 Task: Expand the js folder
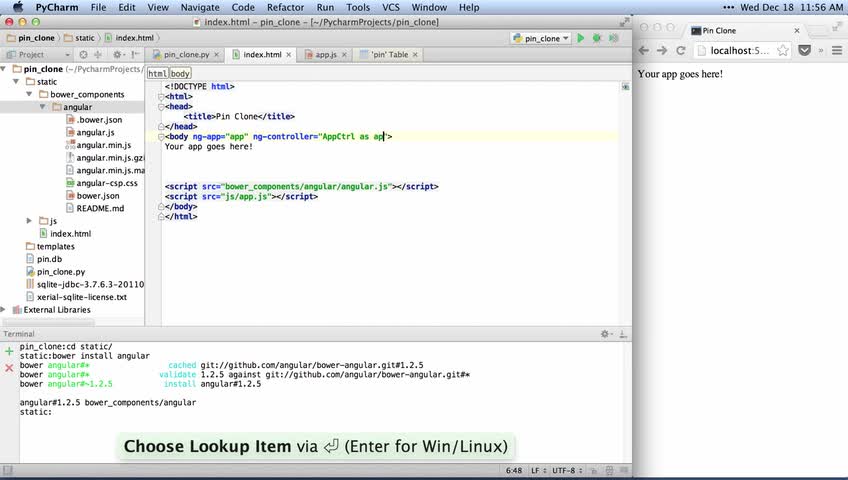(x=29, y=221)
